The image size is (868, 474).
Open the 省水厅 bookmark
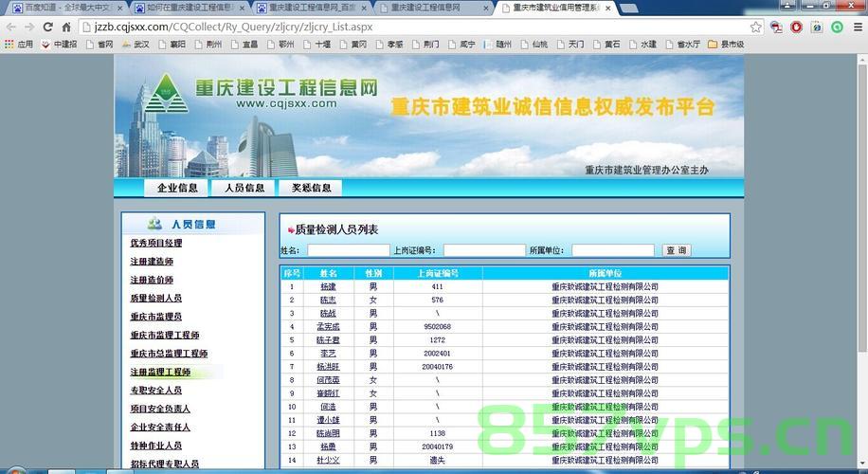683,45
